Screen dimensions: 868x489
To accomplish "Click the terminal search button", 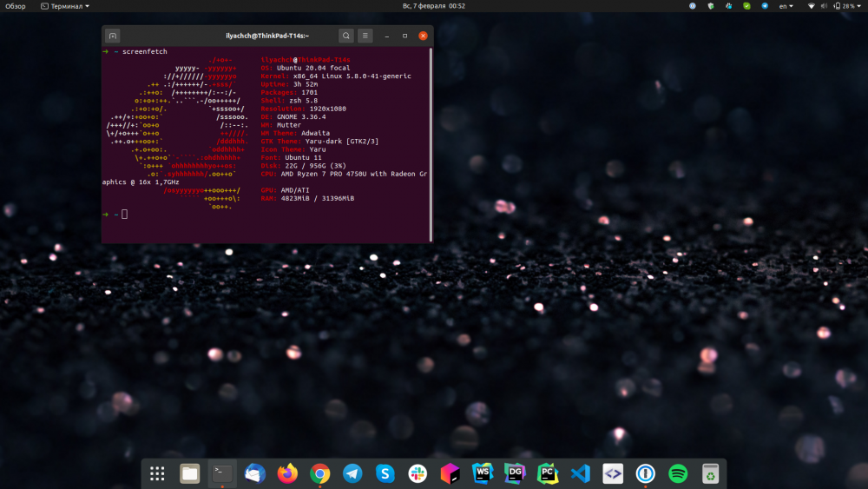I will [x=345, y=36].
